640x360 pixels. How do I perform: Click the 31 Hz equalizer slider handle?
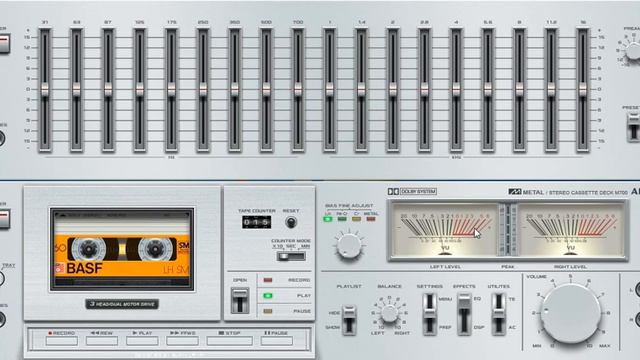(45, 89)
